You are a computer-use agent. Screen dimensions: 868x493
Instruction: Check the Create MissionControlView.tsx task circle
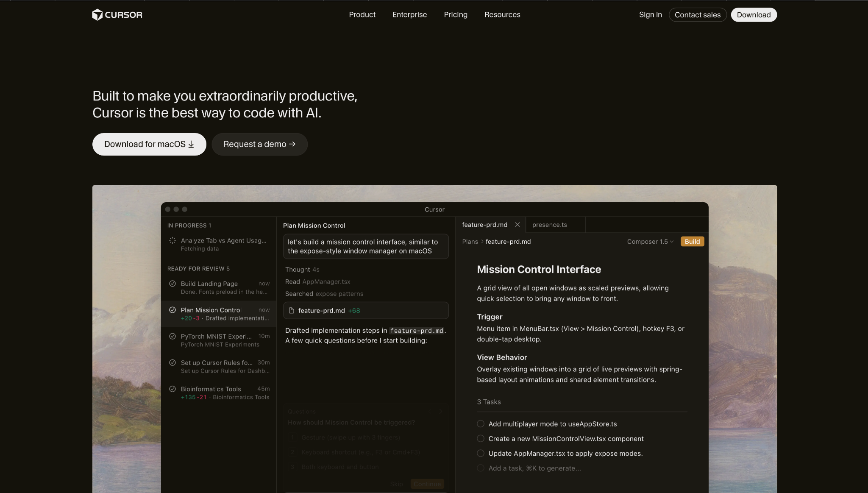[481, 439]
